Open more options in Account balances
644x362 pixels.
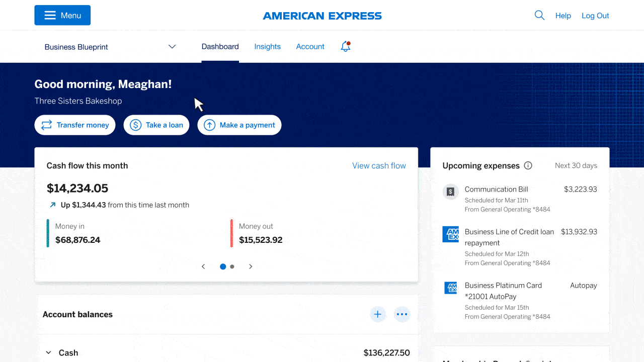(402, 314)
